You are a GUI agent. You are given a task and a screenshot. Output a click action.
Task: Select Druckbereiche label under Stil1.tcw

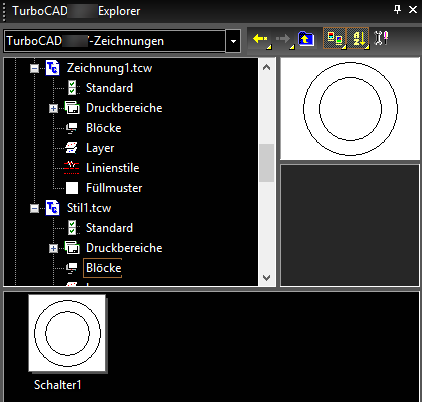tap(124, 248)
